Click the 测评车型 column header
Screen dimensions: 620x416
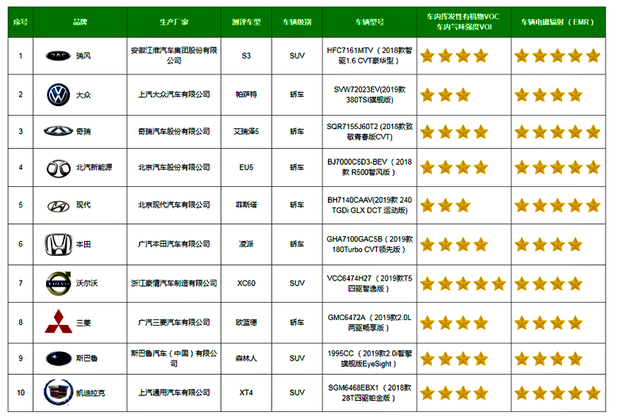pos(246,20)
